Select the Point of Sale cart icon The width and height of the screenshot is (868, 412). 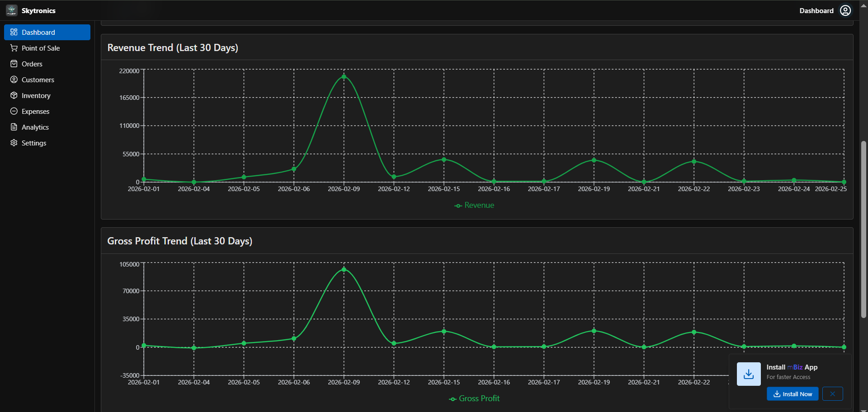(x=14, y=48)
